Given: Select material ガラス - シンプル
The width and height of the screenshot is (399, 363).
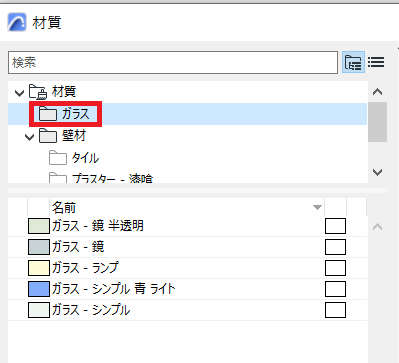Looking at the screenshot, I should pyautogui.click(x=187, y=310).
